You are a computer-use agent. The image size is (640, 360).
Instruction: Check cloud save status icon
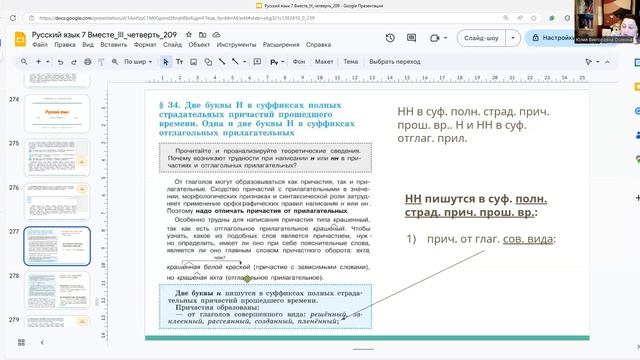pyautogui.click(x=216, y=35)
